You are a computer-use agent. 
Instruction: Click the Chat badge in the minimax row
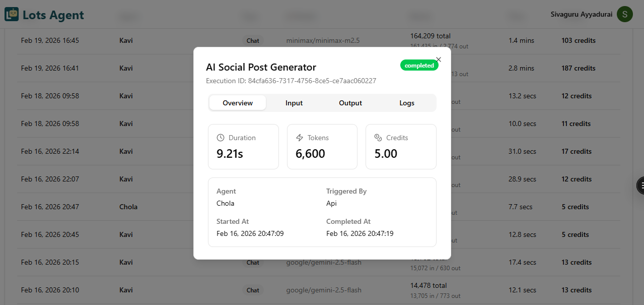pyautogui.click(x=253, y=40)
